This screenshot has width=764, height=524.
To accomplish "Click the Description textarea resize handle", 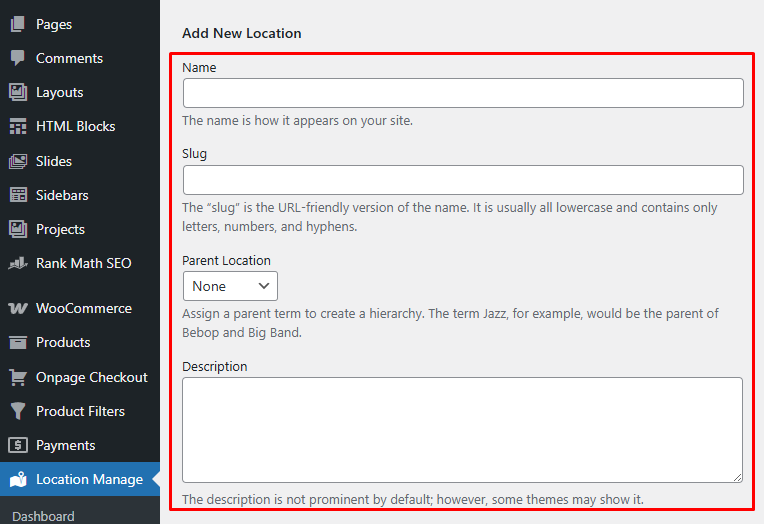I will [737, 478].
